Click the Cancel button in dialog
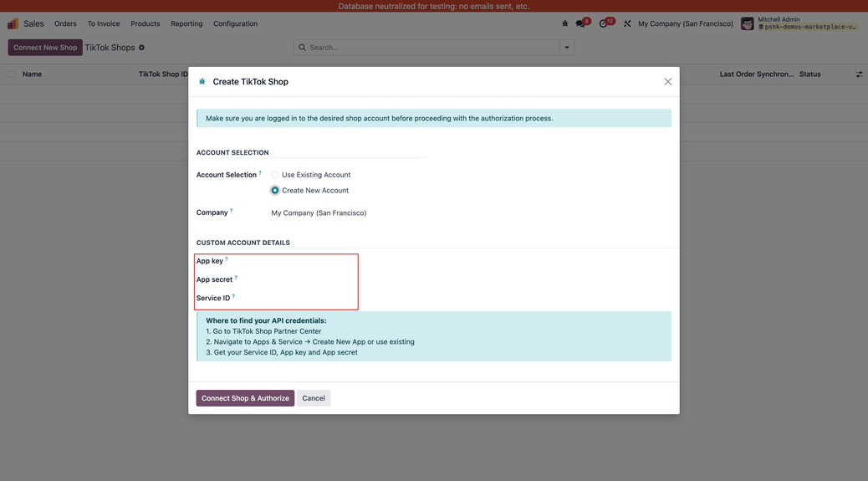 314,398
